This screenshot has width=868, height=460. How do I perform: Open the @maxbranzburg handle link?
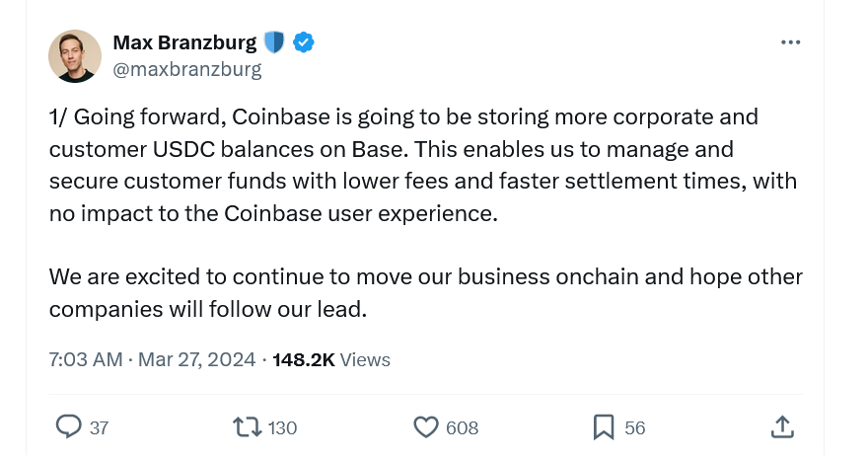(187, 69)
